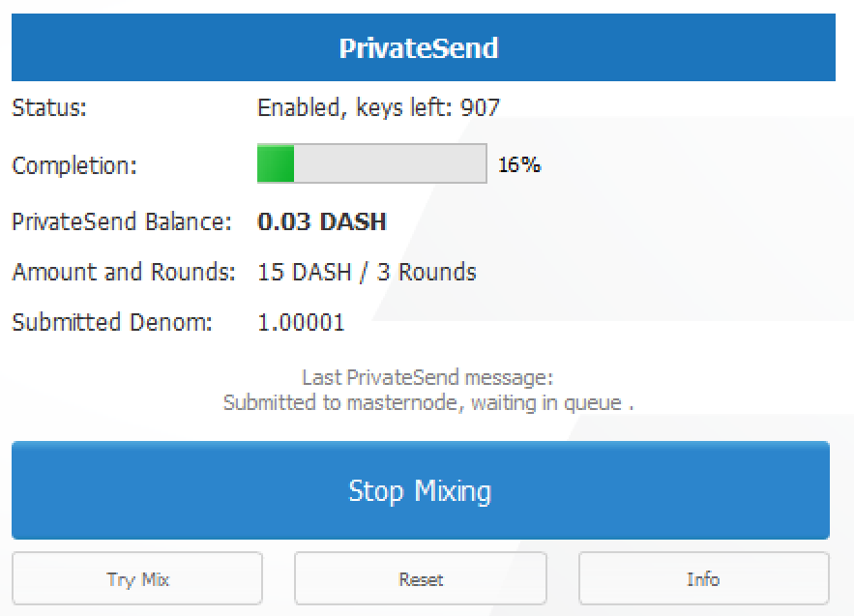This screenshot has height=616, width=854.
Task: Click the 'Last PrivateSend message' caption
Action: pos(427,378)
